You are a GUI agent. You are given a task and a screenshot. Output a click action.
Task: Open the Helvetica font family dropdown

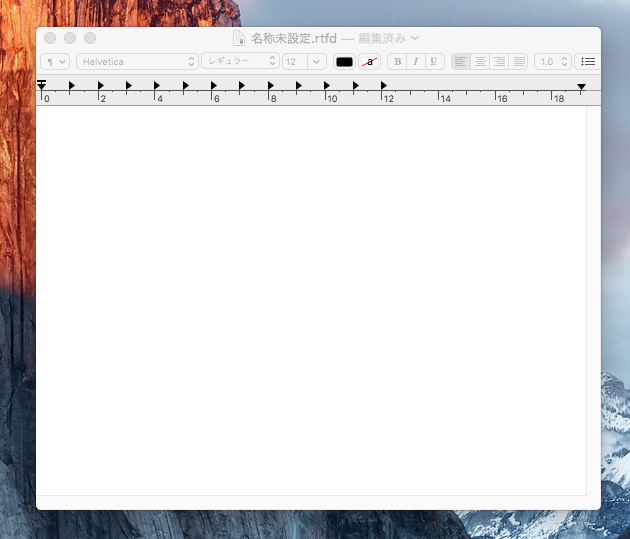(x=137, y=62)
